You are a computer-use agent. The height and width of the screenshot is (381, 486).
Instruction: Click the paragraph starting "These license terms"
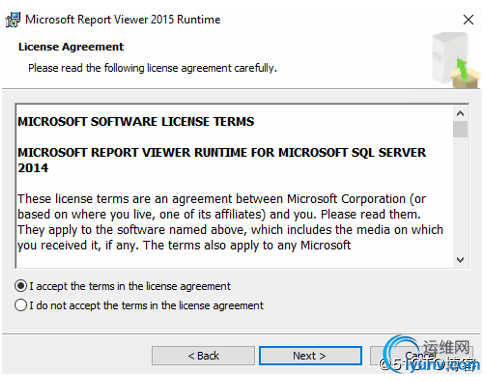230,222
